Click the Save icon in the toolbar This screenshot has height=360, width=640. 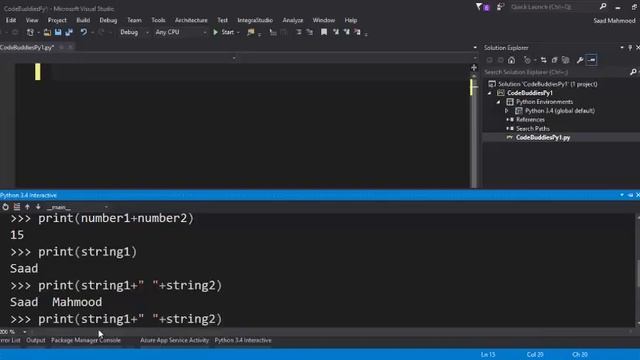point(58,32)
